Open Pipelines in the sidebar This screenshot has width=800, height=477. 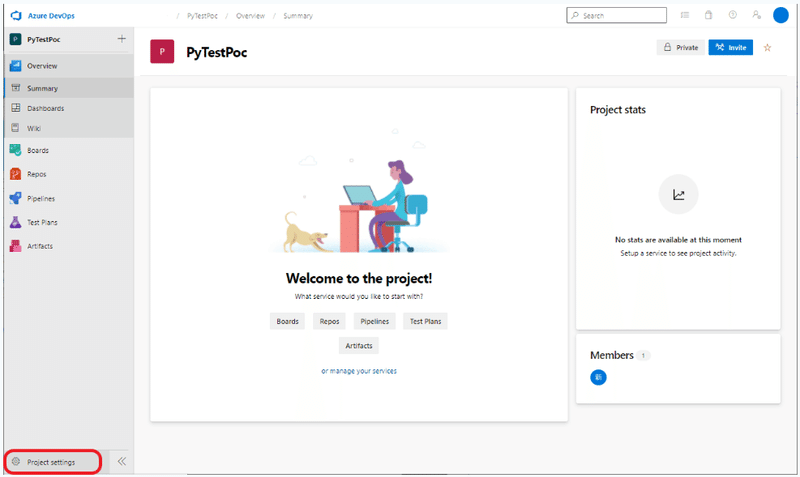69,198
